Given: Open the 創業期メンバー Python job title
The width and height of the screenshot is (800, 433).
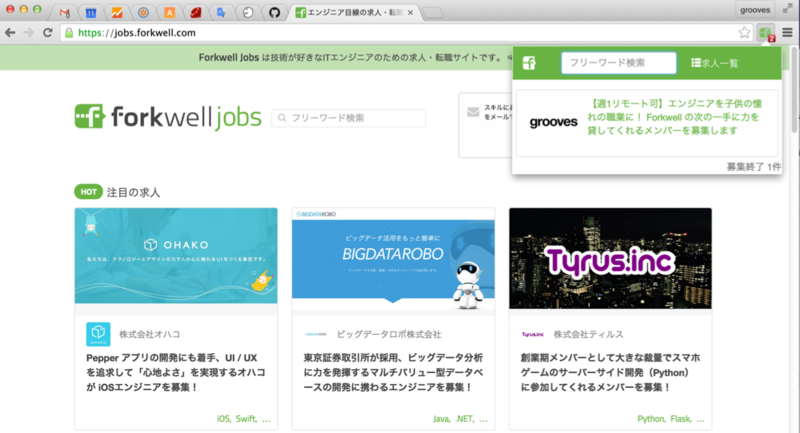Looking at the screenshot, I should 610,372.
